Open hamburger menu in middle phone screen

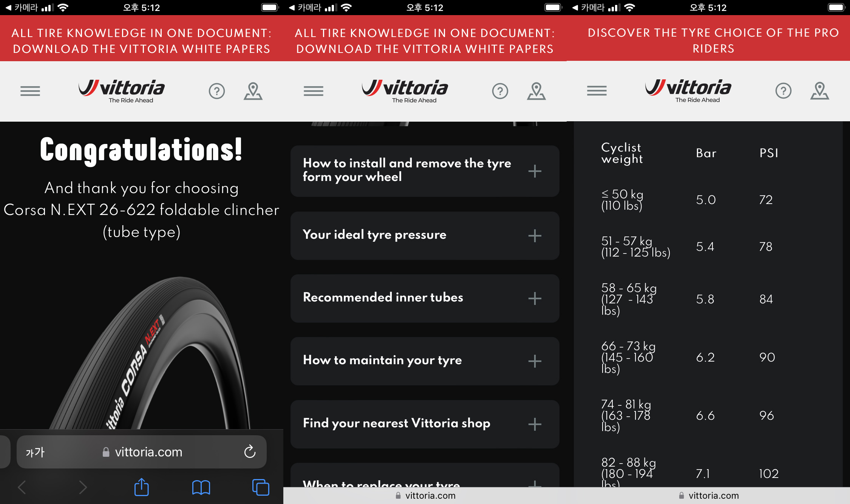click(314, 91)
